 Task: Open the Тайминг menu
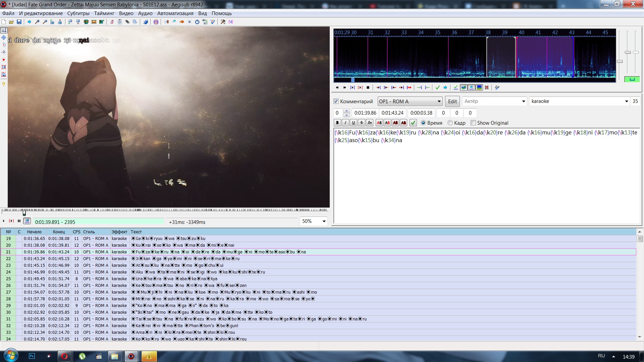[x=104, y=13]
